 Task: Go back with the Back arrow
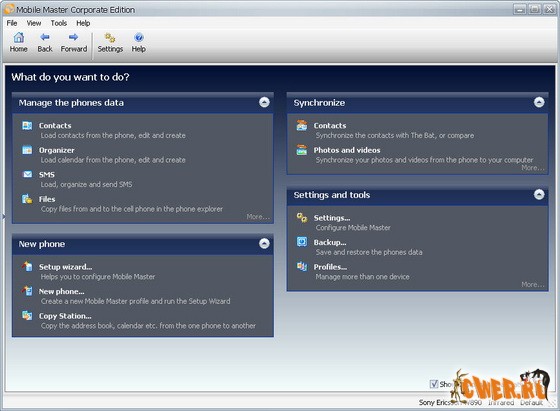[x=45, y=37]
